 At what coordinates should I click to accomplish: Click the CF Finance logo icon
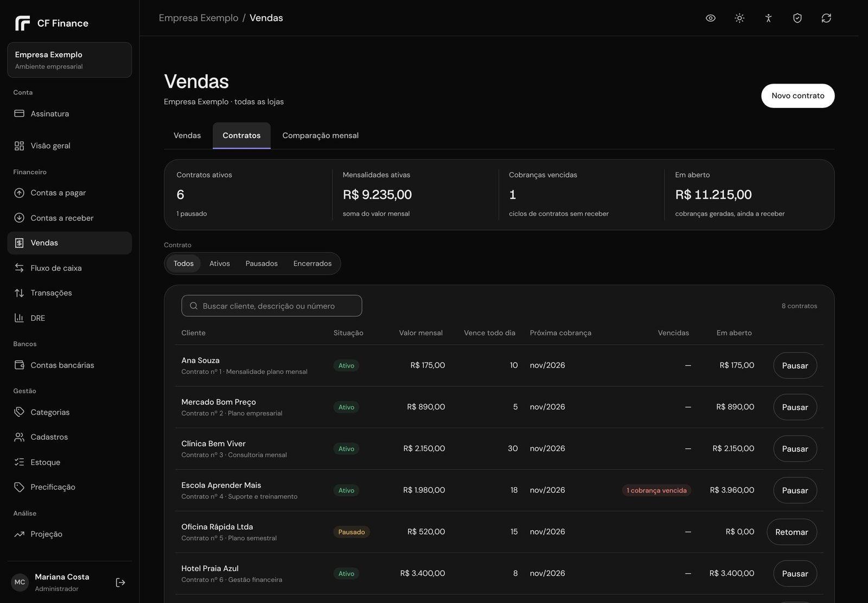pyautogui.click(x=22, y=23)
